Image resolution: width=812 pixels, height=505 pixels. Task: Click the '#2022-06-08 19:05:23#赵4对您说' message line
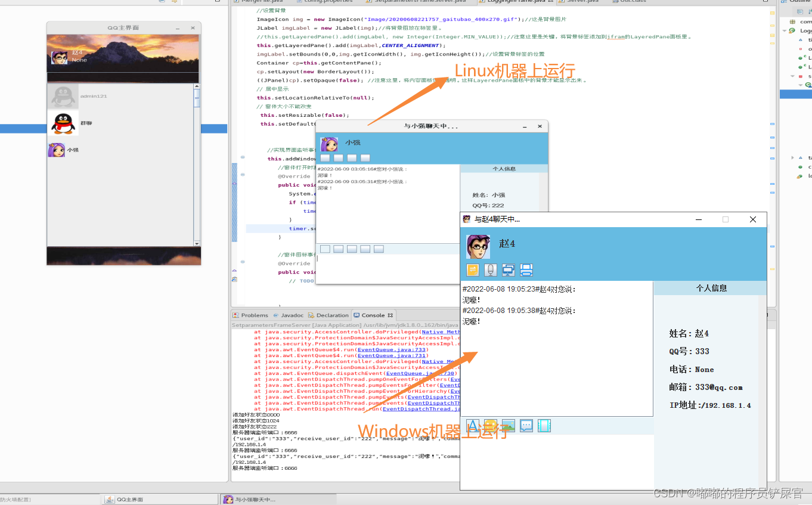tap(519, 289)
